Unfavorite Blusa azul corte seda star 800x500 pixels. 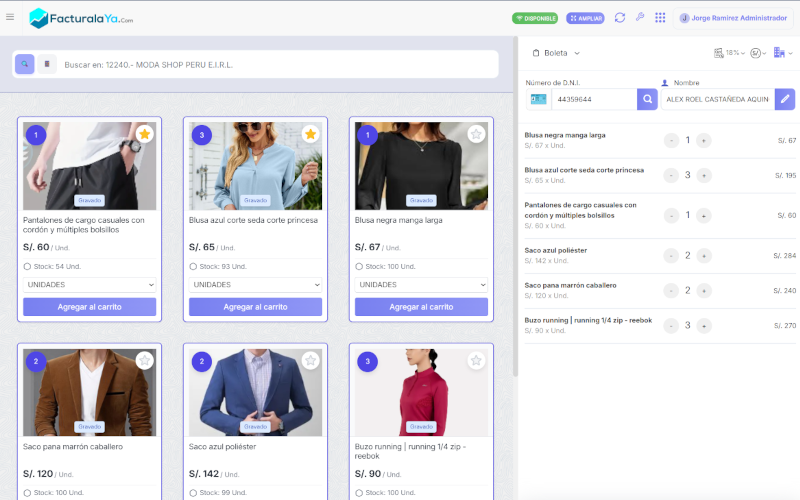tap(311, 134)
